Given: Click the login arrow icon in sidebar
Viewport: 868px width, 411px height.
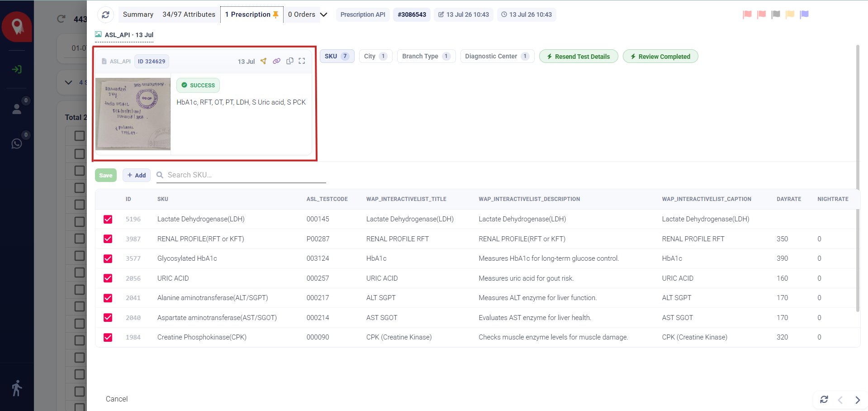Looking at the screenshot, I should 17,69.
